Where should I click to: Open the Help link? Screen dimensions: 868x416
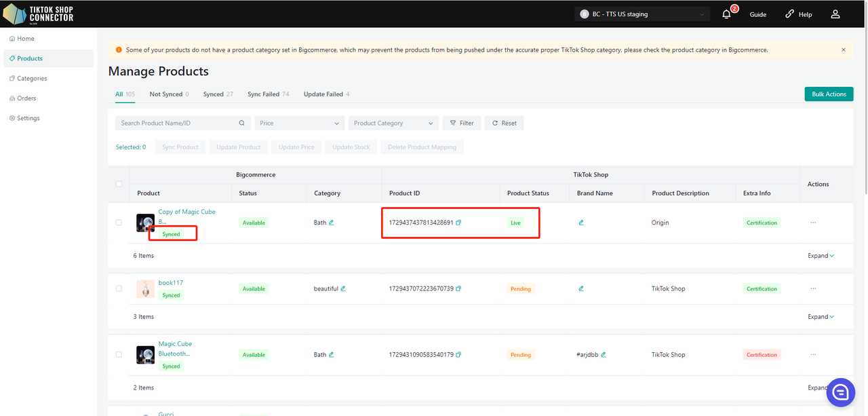(x=799, y=14)
